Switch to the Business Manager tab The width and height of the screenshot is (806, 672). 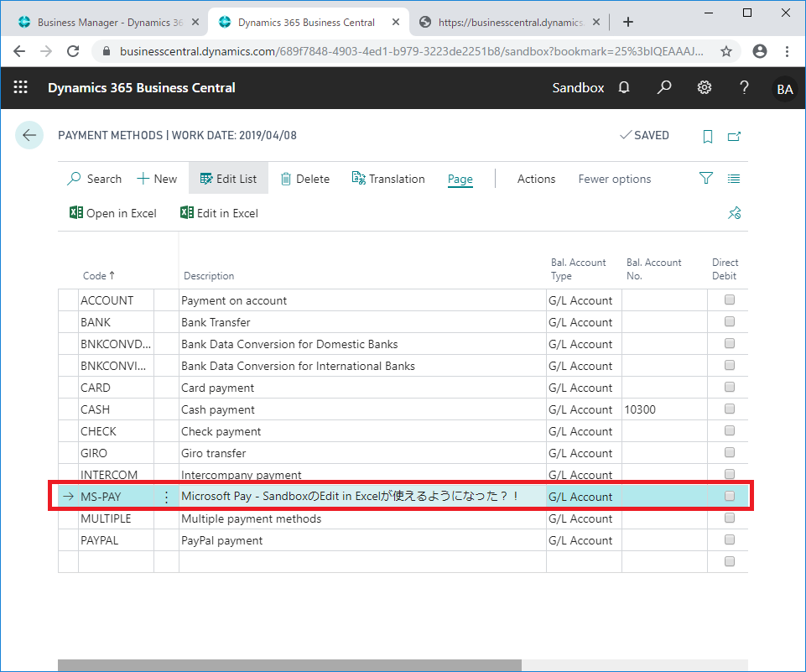tap(105, 22)
